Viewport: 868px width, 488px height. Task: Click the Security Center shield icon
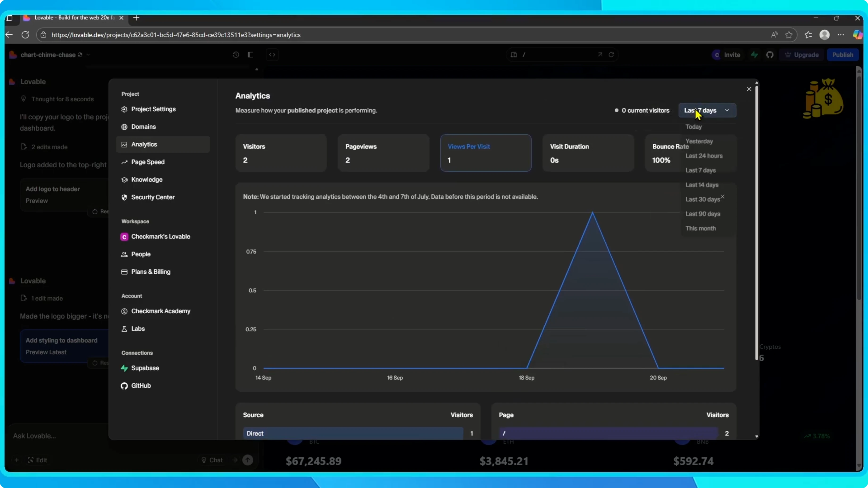[124, 197]
